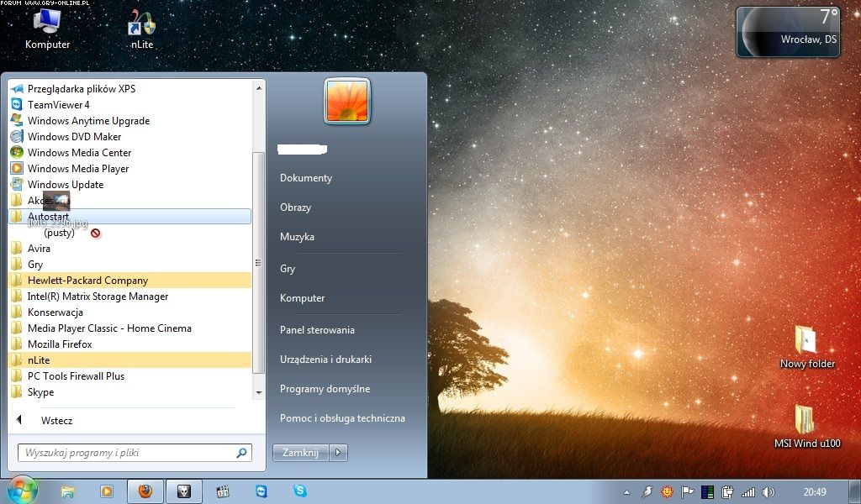
Task: Launch TeamViewer 4 from the programs list
Action: tap(130, 105)
